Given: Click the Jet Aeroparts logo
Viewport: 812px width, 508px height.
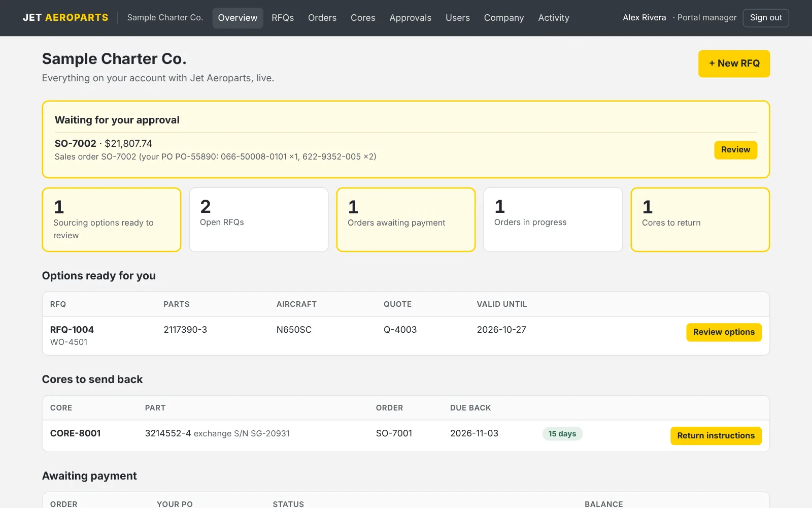Looking at the screenshot, I should pyautogui.click(x=65, y=18).
